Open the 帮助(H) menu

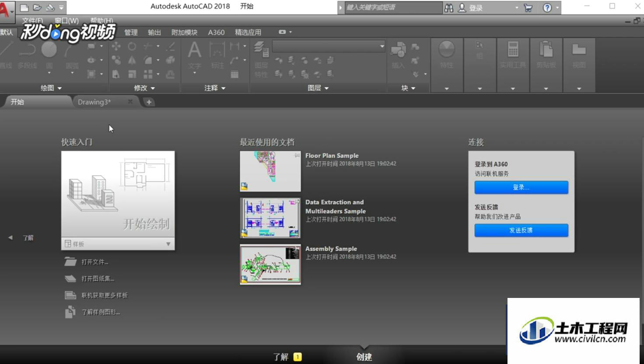pyautogui.click(x=101, y=21)
